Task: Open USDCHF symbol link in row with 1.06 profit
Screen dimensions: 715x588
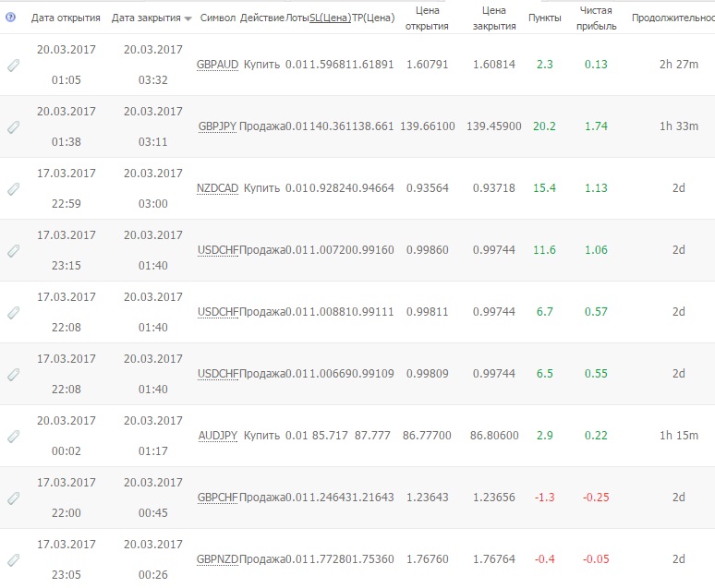Action: (218, 250)
